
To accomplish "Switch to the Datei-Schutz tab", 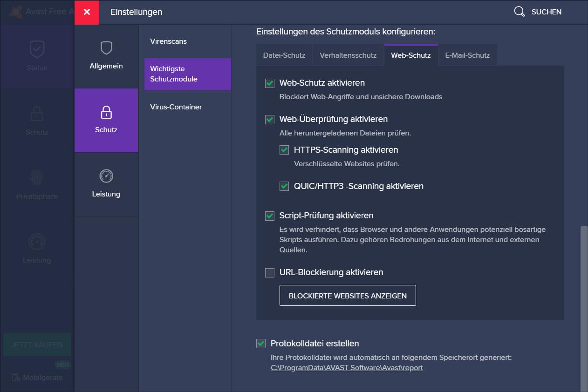I will (284, 55).
